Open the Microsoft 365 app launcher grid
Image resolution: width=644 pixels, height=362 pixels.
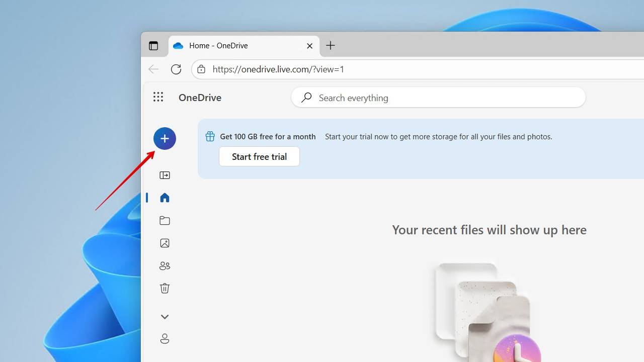click(158, 97)
